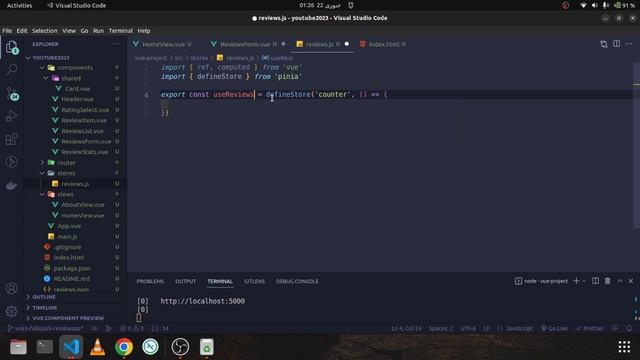Open Source Control view with 24 badge

[x=12, y=93]
